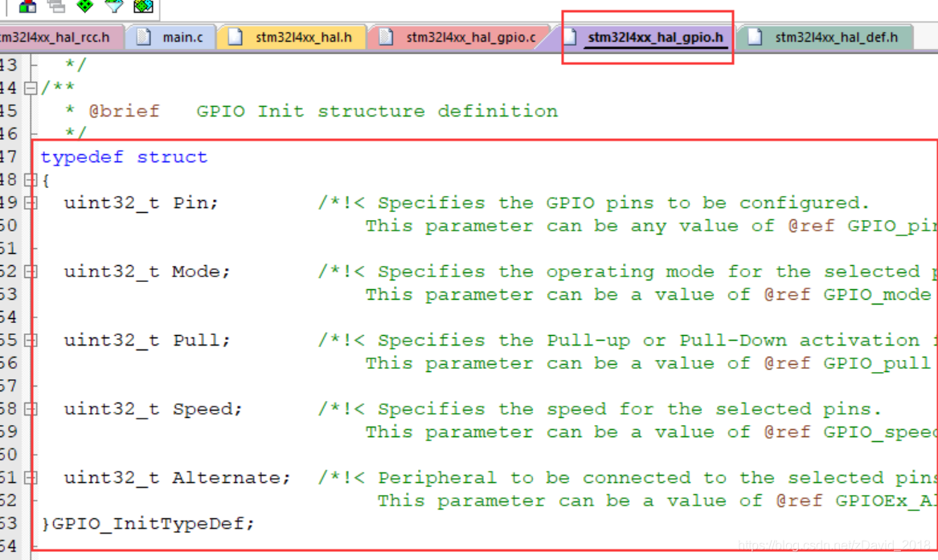The height and width of the screenshot is (560, 938).
Task: Click the greyed-out Multi-Project Workspace icon
Action: tap(56, 6)
